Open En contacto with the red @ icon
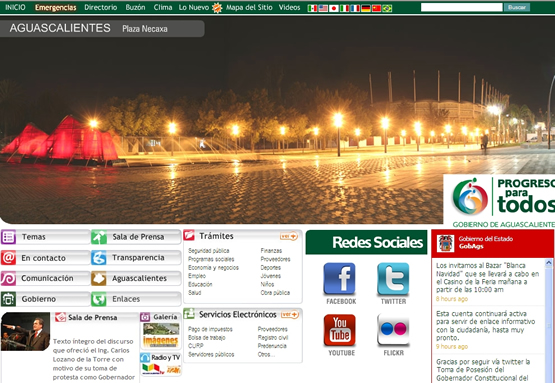Viewport: 555px width, 383px height. 45,258
